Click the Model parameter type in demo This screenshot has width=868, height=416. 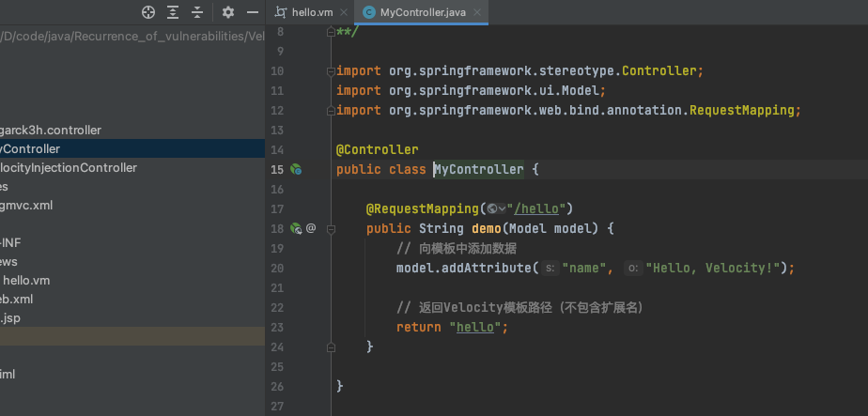528,228
